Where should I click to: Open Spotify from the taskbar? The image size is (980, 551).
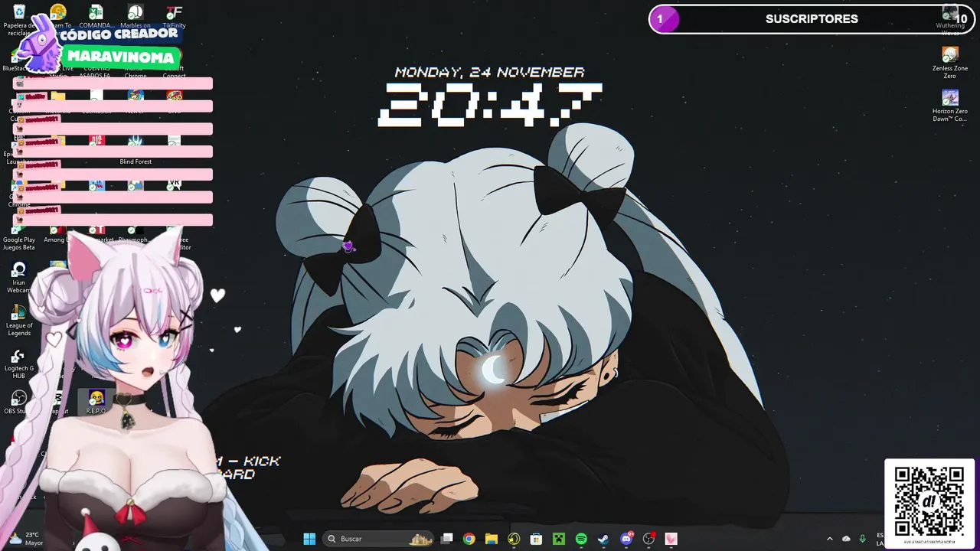[581, 539]
